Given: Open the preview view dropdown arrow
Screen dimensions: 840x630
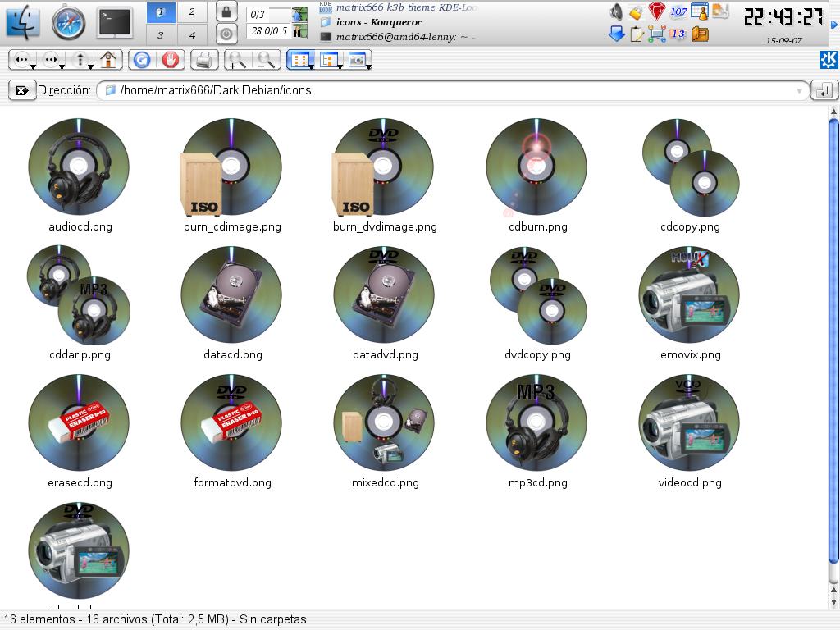Looking at the screenshot, I should [x=368, y=66].
